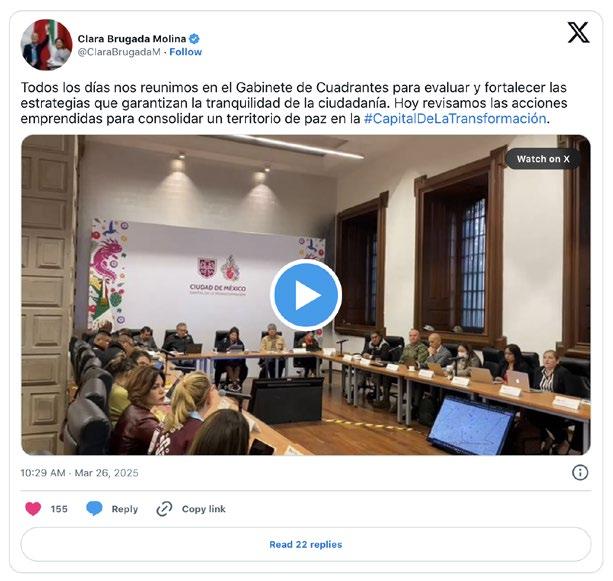Click the verified badge beside Clara Brugada Molina
The width and height of the screenshot is (613, 581).
[x=194, y=39]
